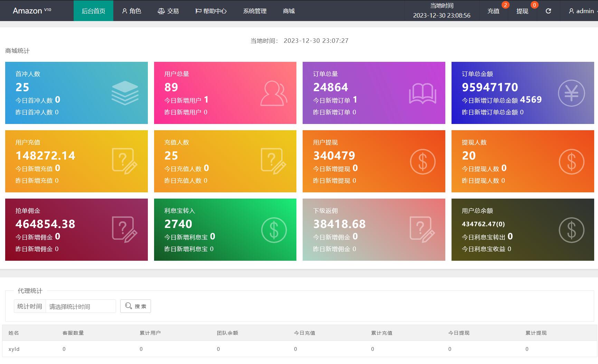Open the admin user menu
Screen dimensions: 598x364
tap(583, 11)
